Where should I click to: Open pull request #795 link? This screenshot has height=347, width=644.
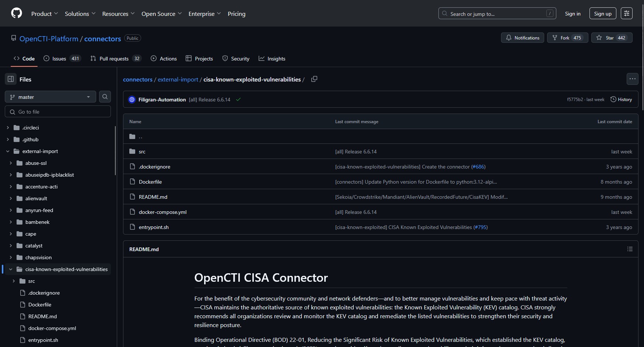[481, 227]
